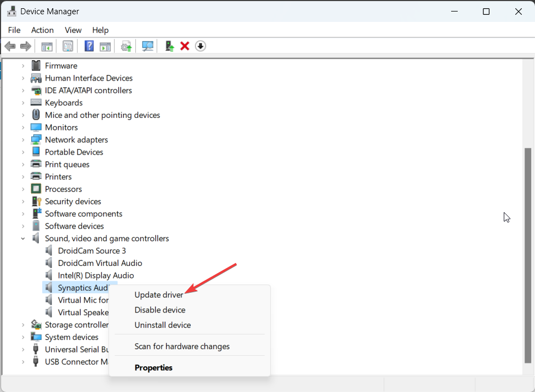Click the Back arrow in the toolbar
The height and width of the screenshot is (392, 535).
coord(10,46)
